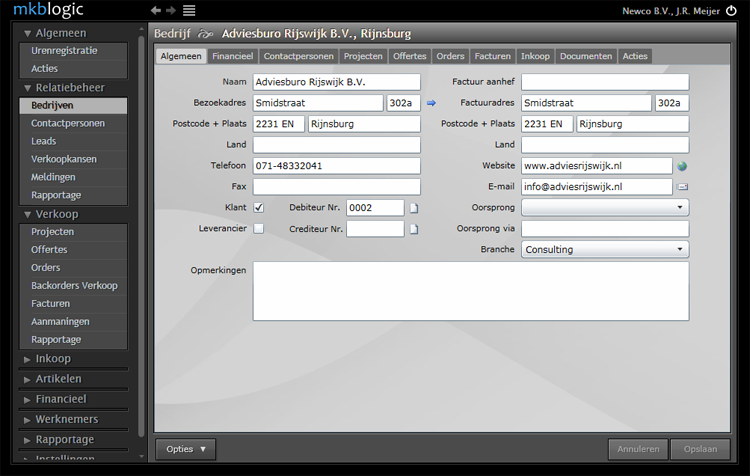The height and width of the screenshot is (476, 750).
Task: Open the list menu icon in top bar
Action: [189, 10]
